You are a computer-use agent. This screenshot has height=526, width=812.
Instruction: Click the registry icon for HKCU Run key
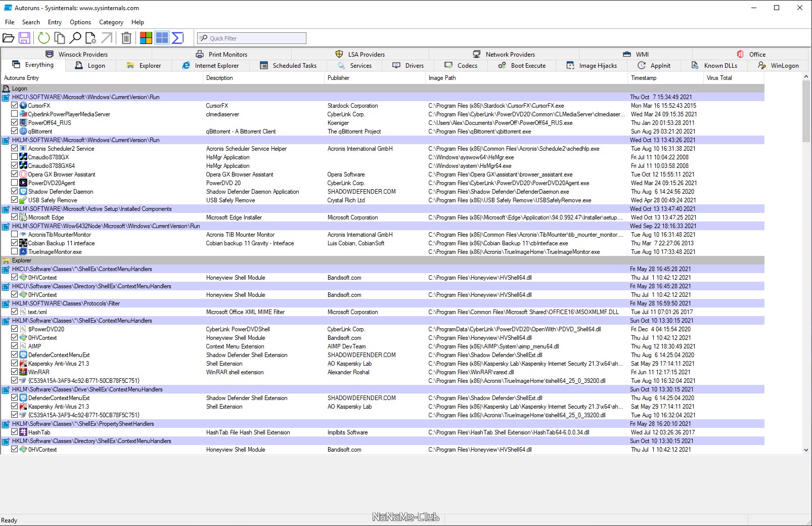click(x=6, y=97)
